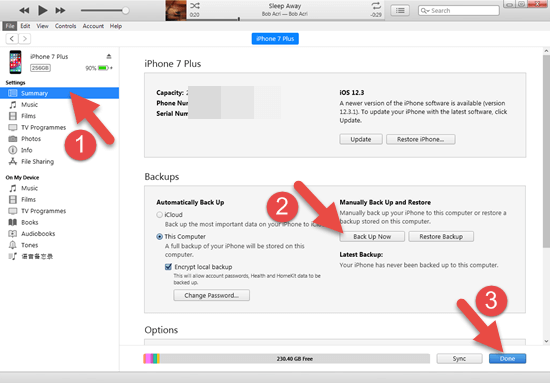The height and width of the screenshot is (383, 550).
Task: Click the play button
Action: point(42,11)
